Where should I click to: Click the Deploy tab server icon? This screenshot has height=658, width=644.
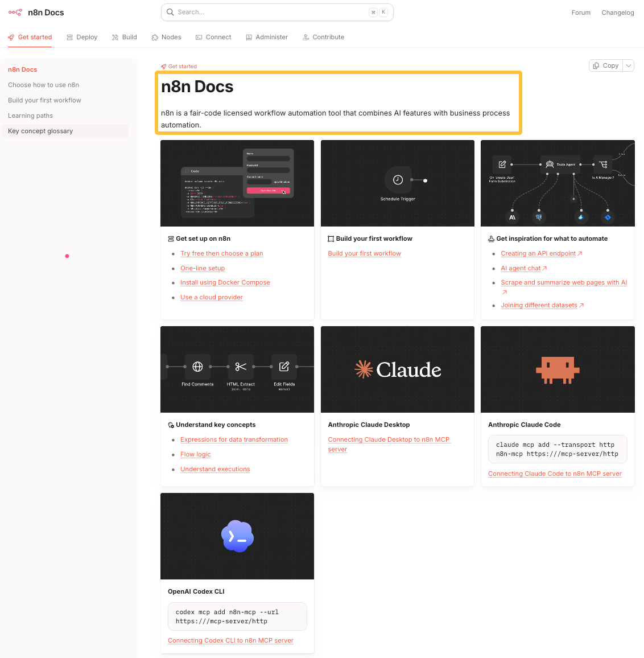(x=69, y=38)
